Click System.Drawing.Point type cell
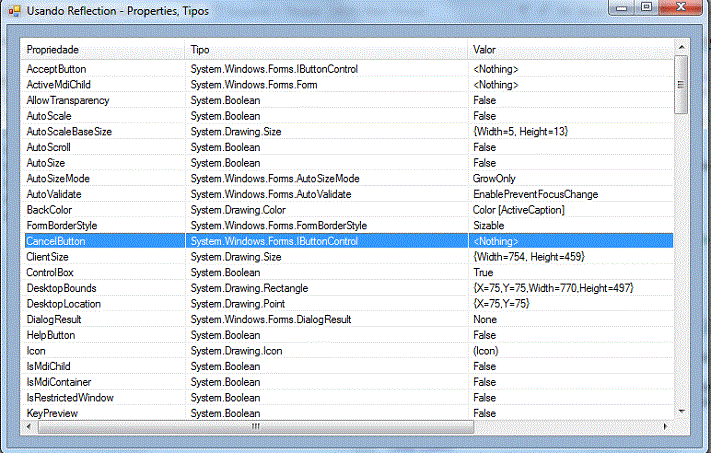Screen dimensions: 711x453 (x=238, y=304)
